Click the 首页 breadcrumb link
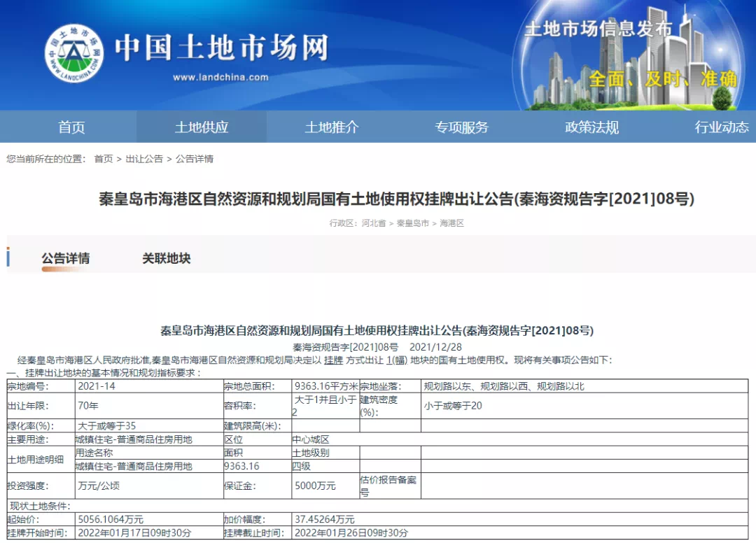Screen dimensions: 756x543 point(104,159)
